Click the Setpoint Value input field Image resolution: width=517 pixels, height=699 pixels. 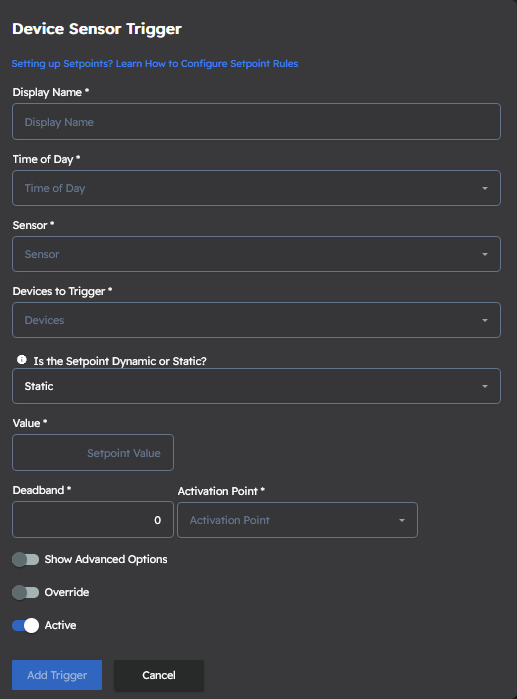click(93, 452)
